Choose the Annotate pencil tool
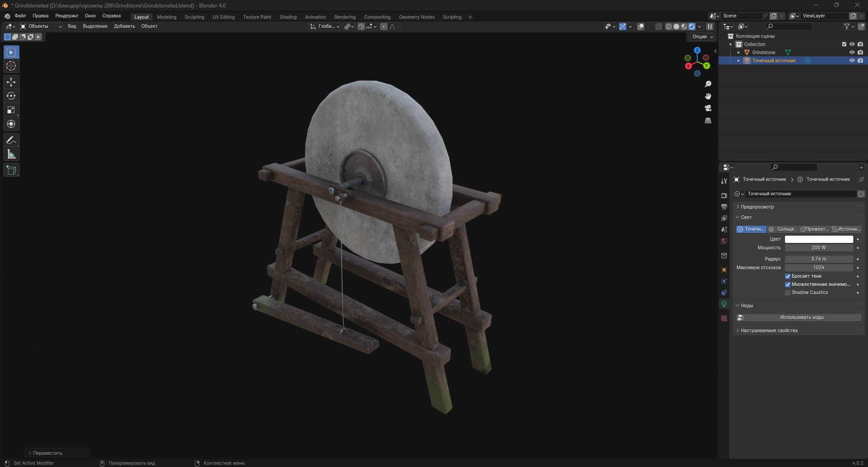868x467 pixels. pyautogui.click(x=11, y=140)
